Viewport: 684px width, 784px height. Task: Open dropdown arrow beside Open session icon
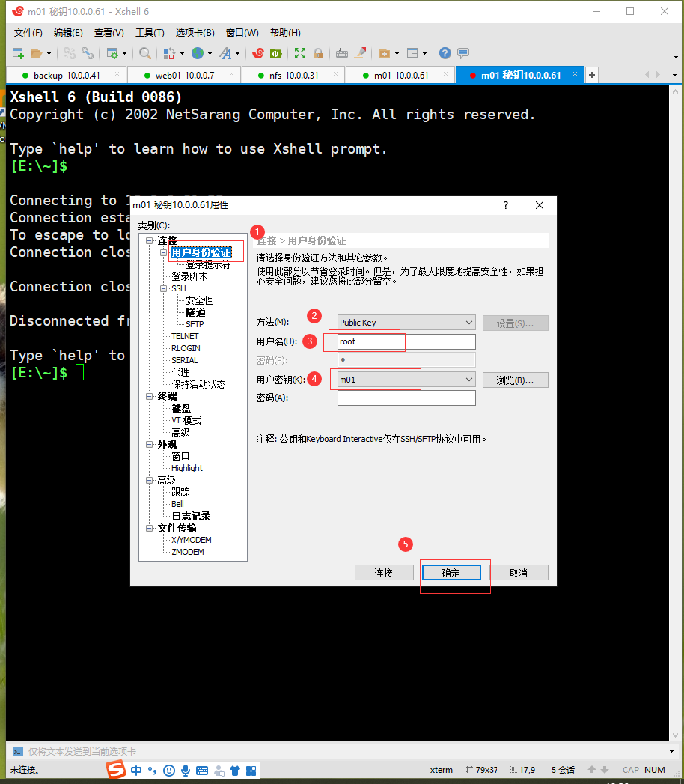tap(49, 53)
